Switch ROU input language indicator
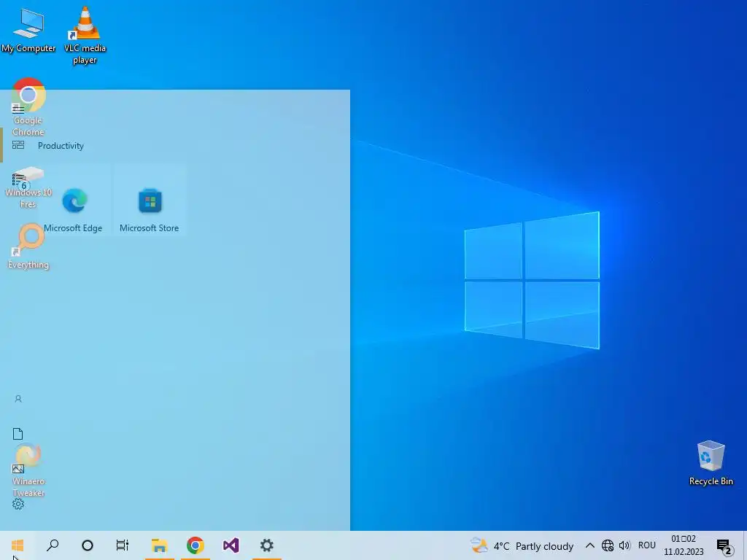This screenshot has width=747, height=560. [x=647, y=545]
